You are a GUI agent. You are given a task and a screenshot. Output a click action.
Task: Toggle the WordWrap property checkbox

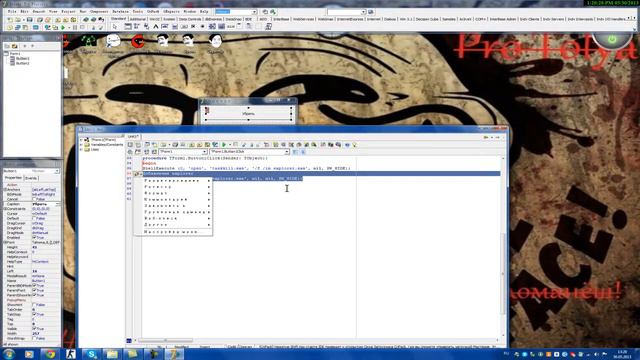pyautogui.click(x=34, y=338)
